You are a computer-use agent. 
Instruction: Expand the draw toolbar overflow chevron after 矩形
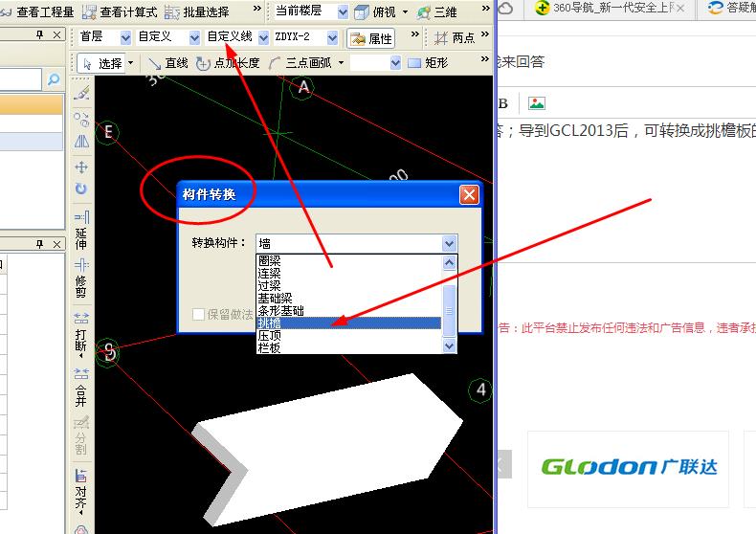coord(484,59)
